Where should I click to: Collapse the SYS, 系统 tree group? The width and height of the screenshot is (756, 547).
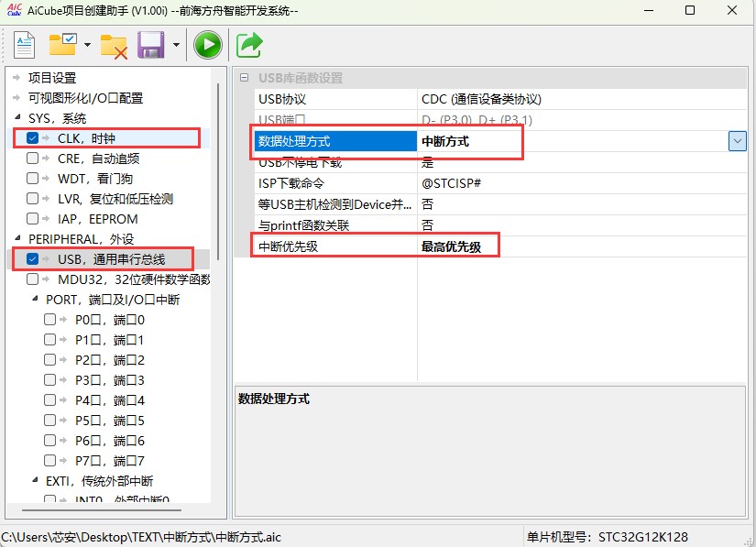[x=17, y=116]
